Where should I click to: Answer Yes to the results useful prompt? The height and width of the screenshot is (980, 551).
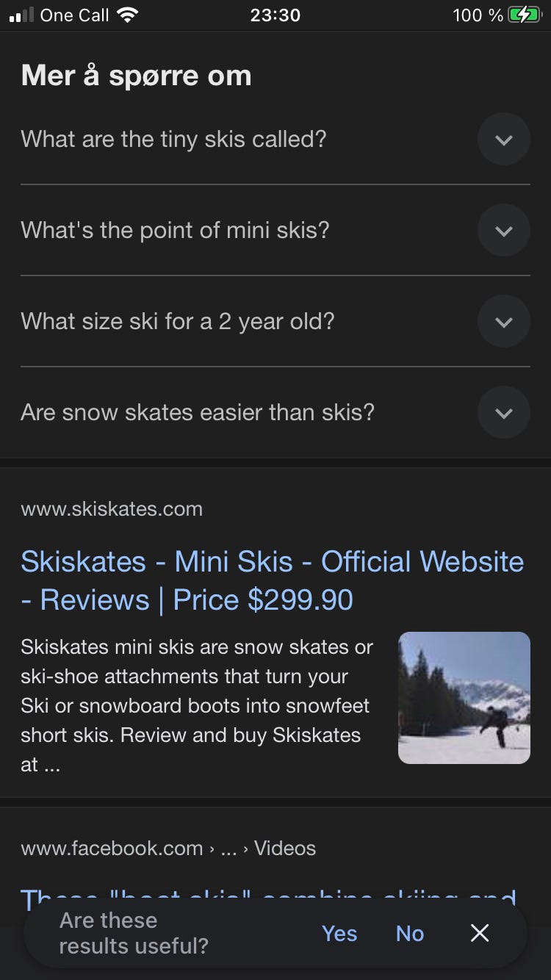pos(339,934)
